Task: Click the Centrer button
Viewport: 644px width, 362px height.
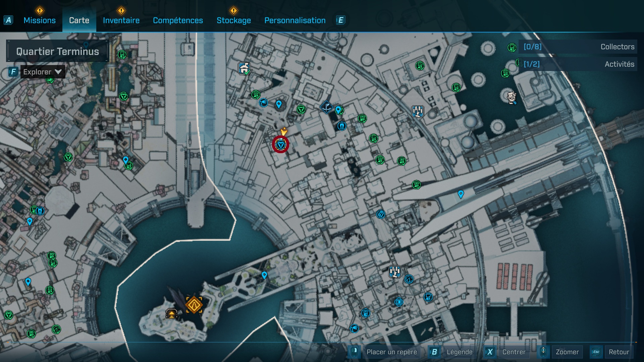Action: point(514,352)
